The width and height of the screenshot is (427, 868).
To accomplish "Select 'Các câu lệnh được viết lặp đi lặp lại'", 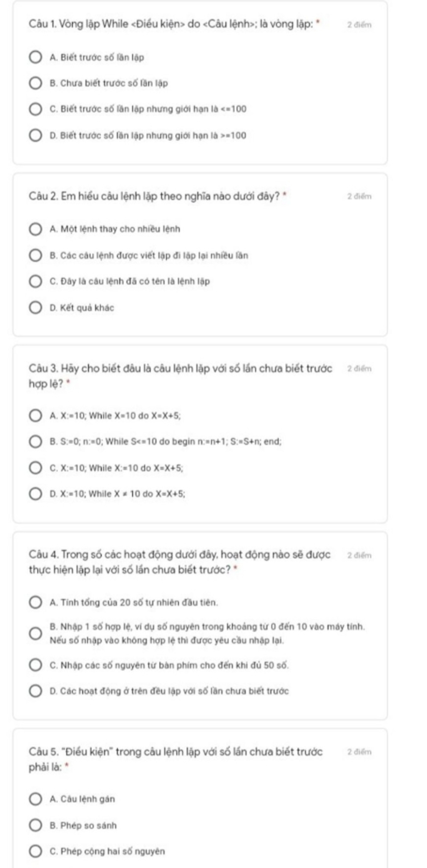I will coord(35,255).
